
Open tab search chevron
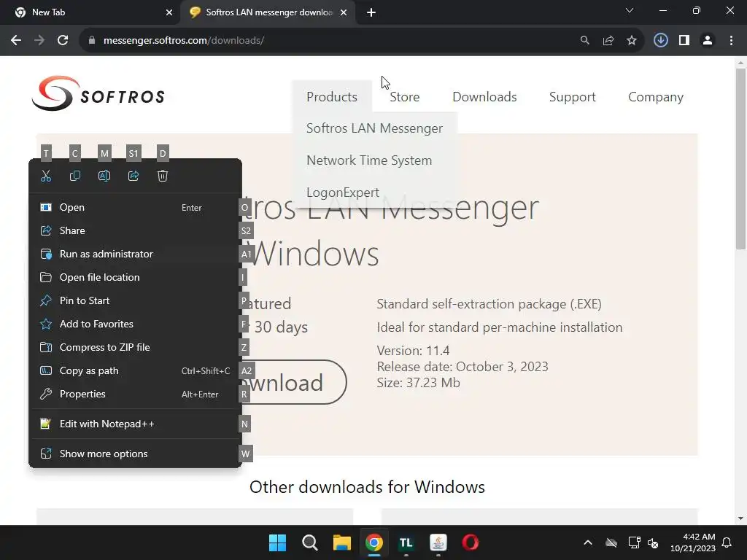[630, 10]
